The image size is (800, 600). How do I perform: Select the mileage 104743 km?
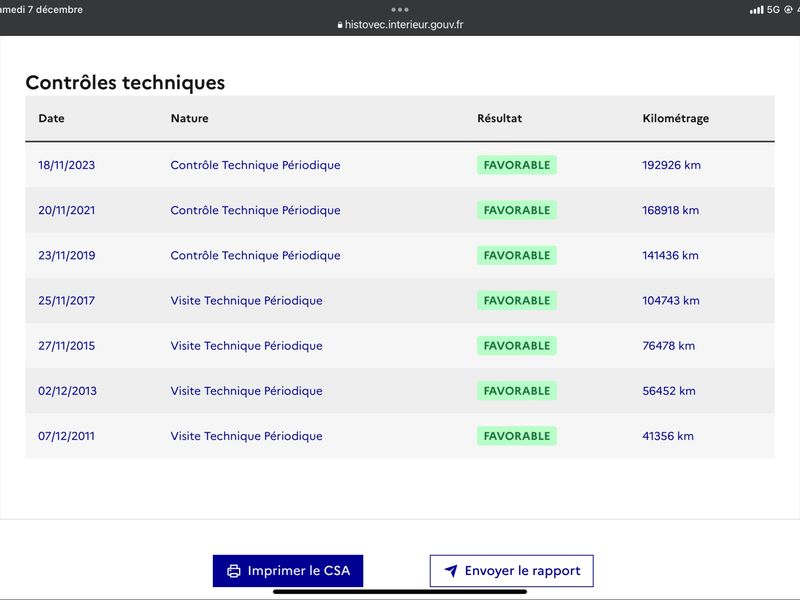tap(671, 301)
